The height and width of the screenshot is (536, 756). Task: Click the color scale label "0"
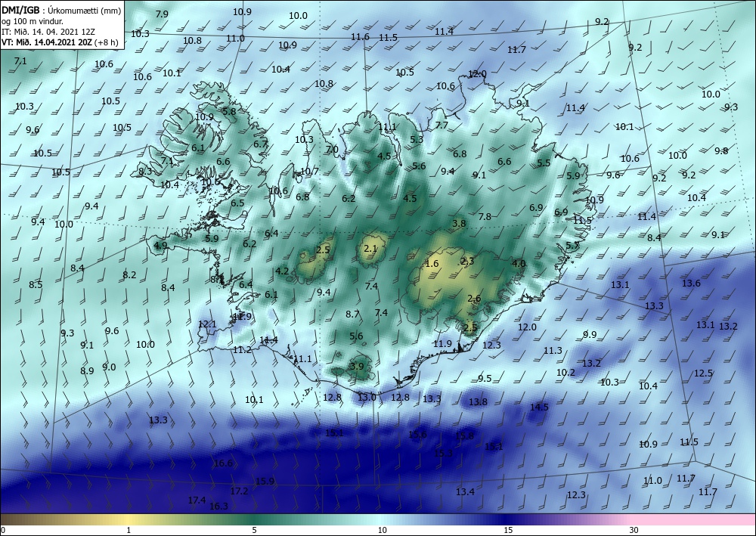click(3, 531)
